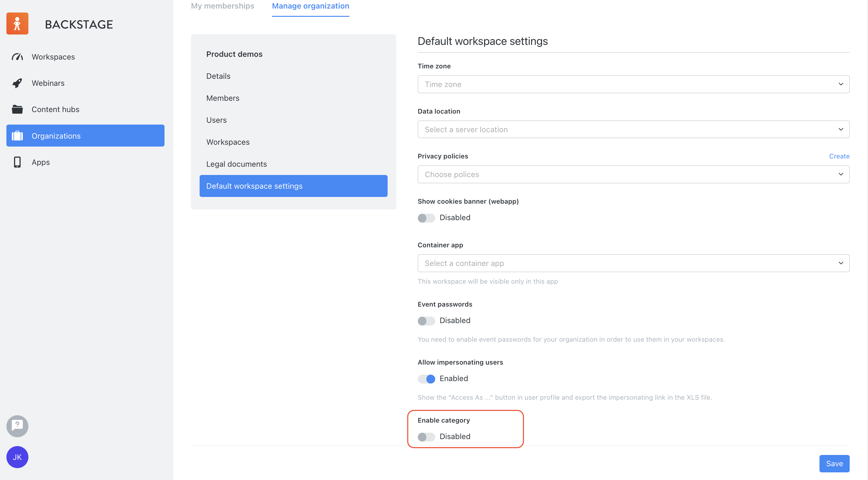Switch to Manage organization tab

310,6
